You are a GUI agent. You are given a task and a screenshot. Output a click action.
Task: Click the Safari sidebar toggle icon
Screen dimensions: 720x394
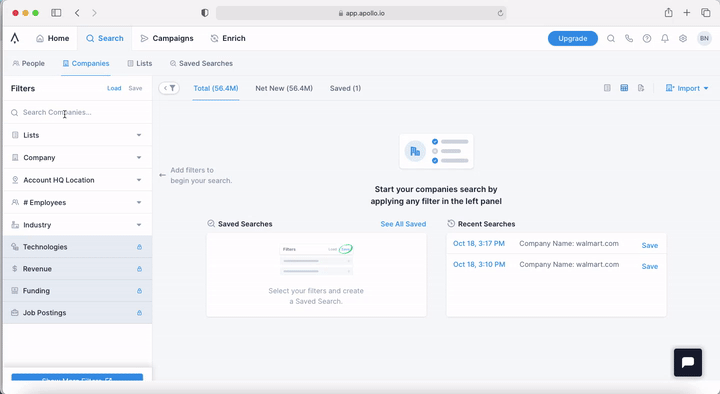click(56, 13)
